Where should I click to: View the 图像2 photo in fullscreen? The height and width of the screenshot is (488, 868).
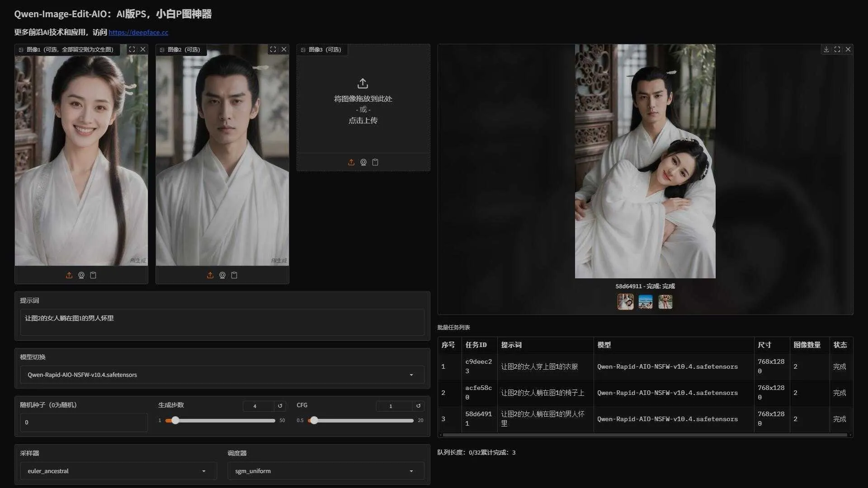click(273, 49)
